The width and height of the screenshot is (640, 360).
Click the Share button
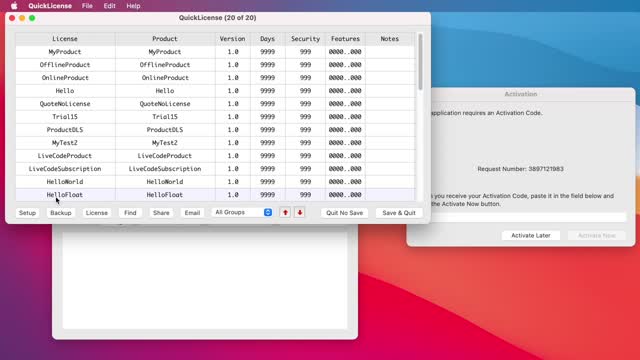(x=161, y=213)
